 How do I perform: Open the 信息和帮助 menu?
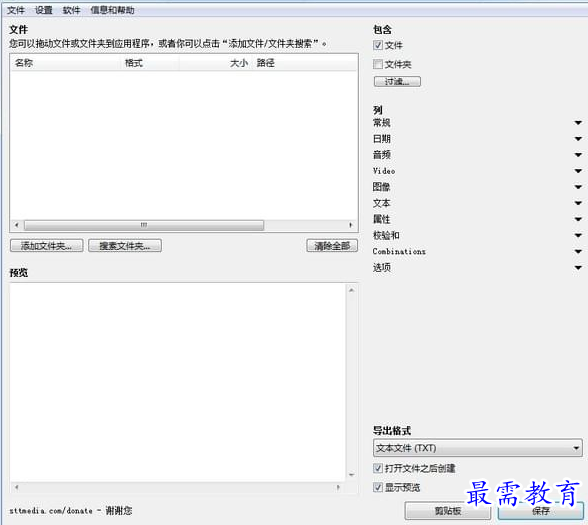(112, 10)
